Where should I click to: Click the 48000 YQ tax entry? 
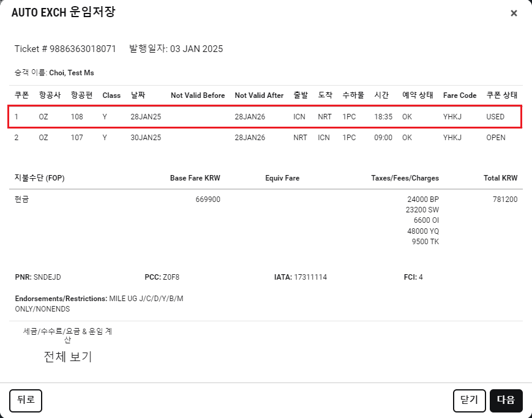(422, 231)
